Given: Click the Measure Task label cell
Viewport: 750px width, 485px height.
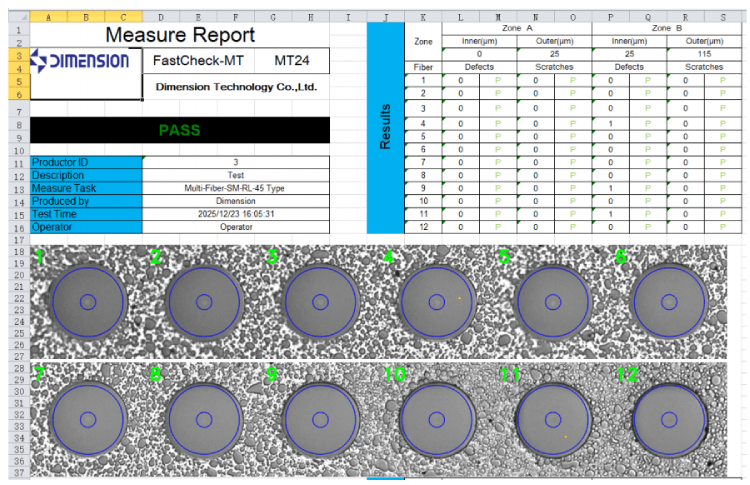Looking at the screenshot, I should (x=86, y=188).
